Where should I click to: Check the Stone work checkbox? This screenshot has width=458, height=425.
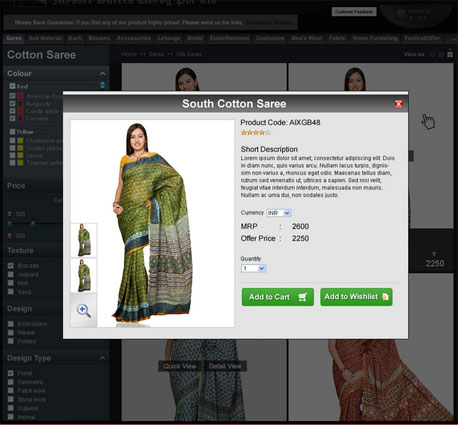(11, 399)
